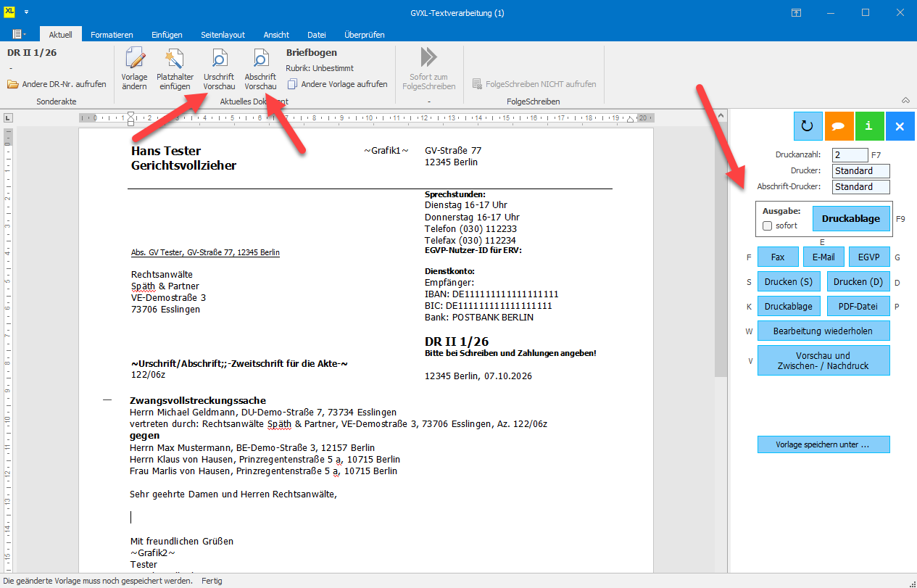Click Vorschau und Zwischen- / Nachdruck button
The width and height of the screenshot is (917, 588).
(x=823, y=360)
